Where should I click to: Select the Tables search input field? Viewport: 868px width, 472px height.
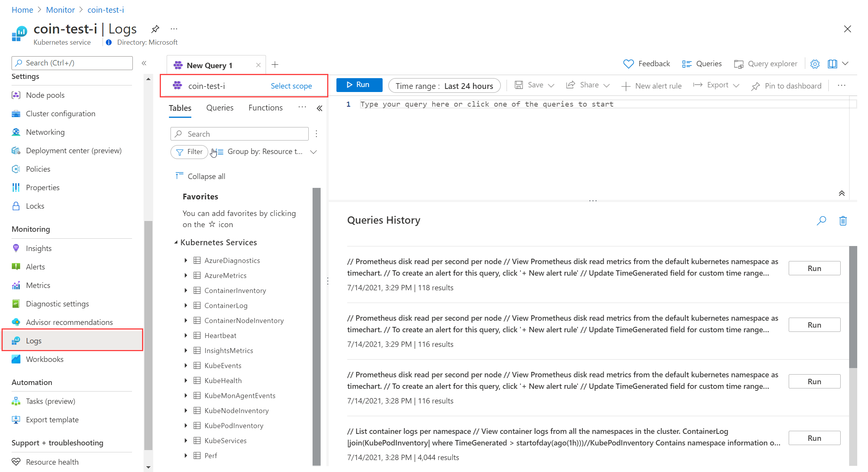[x=239, y=134]
